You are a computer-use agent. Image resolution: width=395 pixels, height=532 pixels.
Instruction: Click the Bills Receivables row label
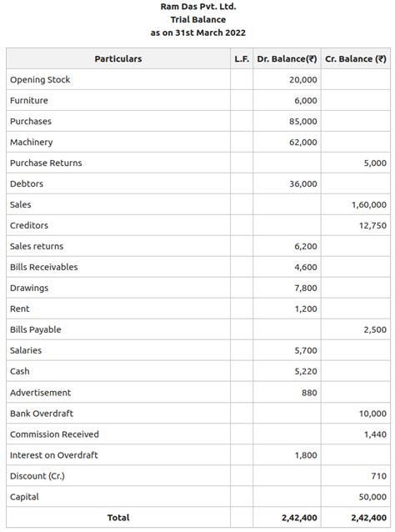(x=43, y=267)
